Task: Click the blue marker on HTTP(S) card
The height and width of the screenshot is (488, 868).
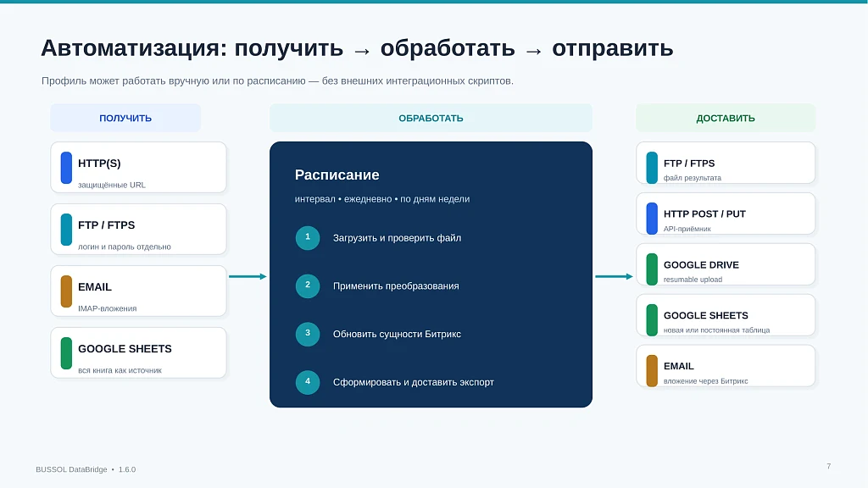Action: (x=66, y=168)
